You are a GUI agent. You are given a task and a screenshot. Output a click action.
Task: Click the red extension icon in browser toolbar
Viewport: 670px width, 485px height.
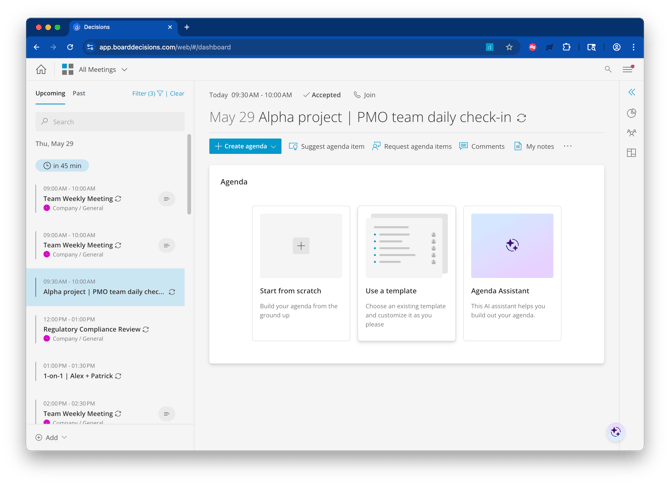coord(532,47)
